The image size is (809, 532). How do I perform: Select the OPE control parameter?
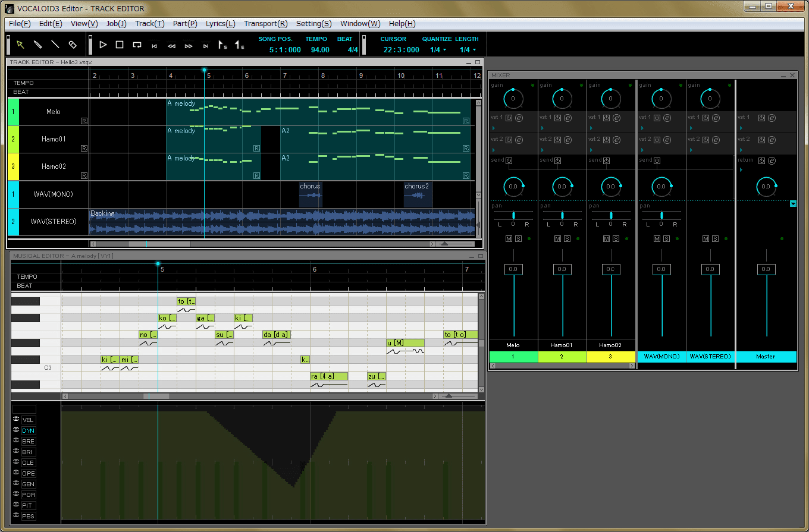pyautogui.click(x=29, y=474)
